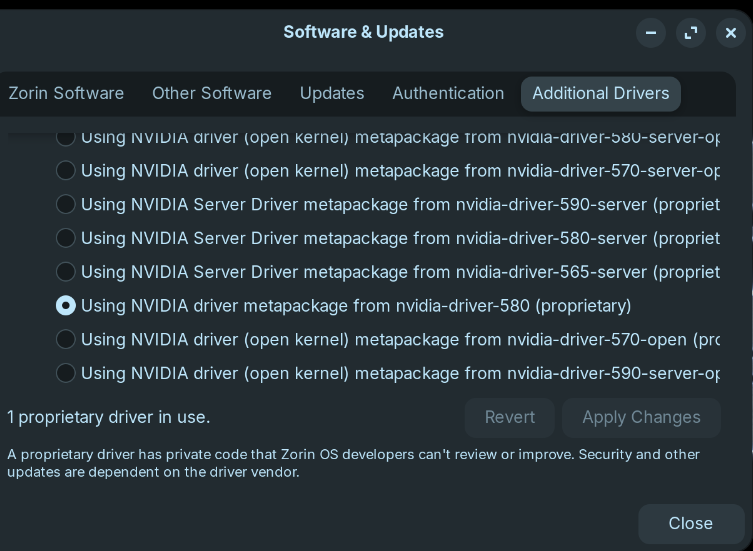Pick the nvidia-driver-580-server proprietary option
Screen dimensions: 753x551
(66, 238)
